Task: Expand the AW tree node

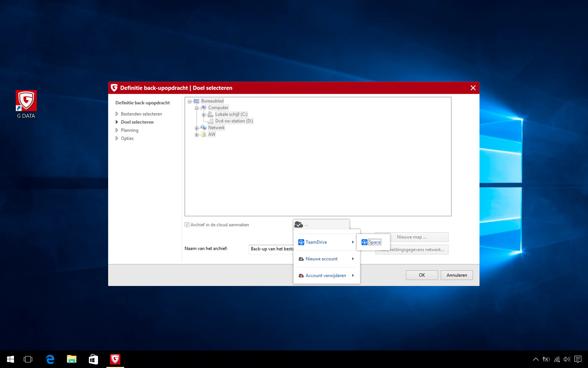Action: pos(197,135)
